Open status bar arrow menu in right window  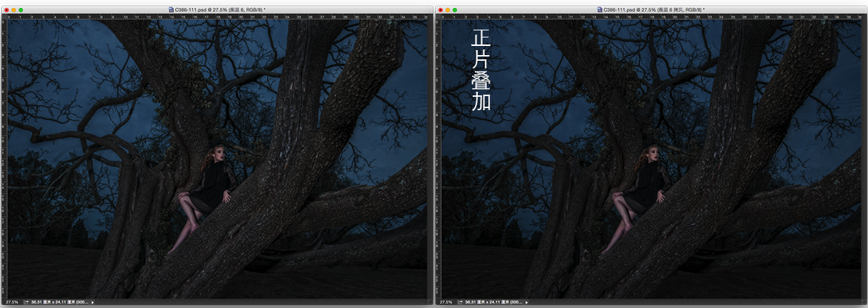(x=528, y=302)
